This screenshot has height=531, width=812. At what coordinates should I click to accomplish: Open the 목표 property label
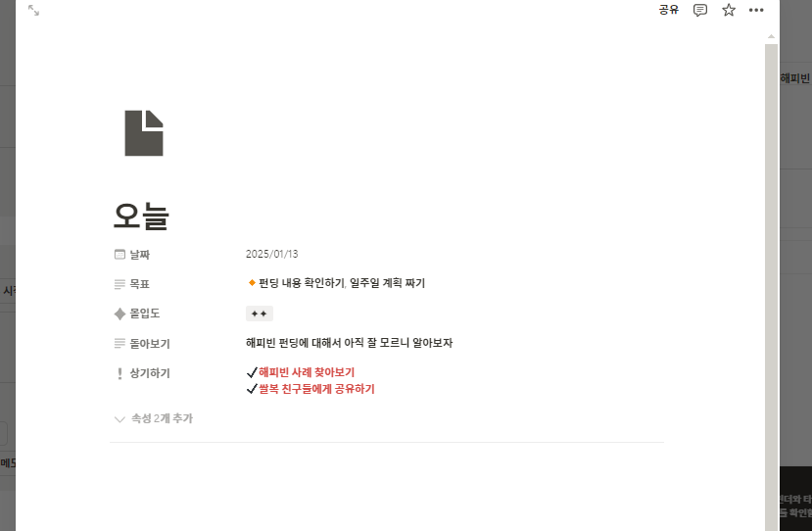[x=139, y=284]
